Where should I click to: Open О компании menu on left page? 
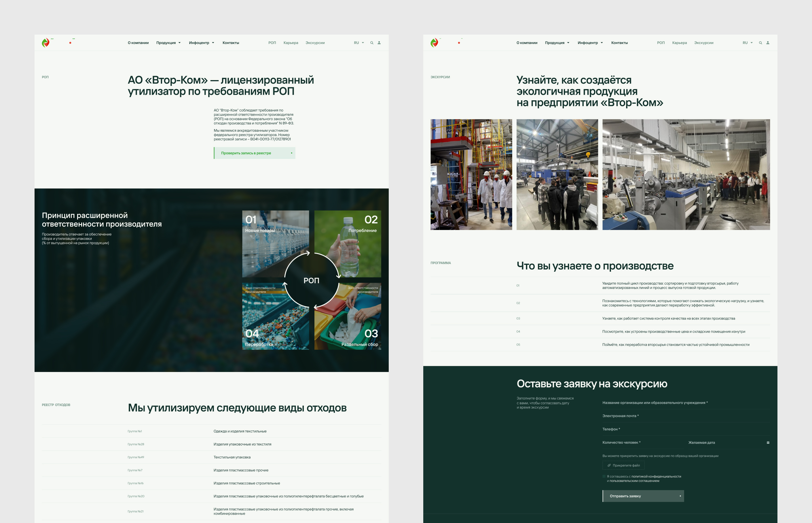point(138,43)
